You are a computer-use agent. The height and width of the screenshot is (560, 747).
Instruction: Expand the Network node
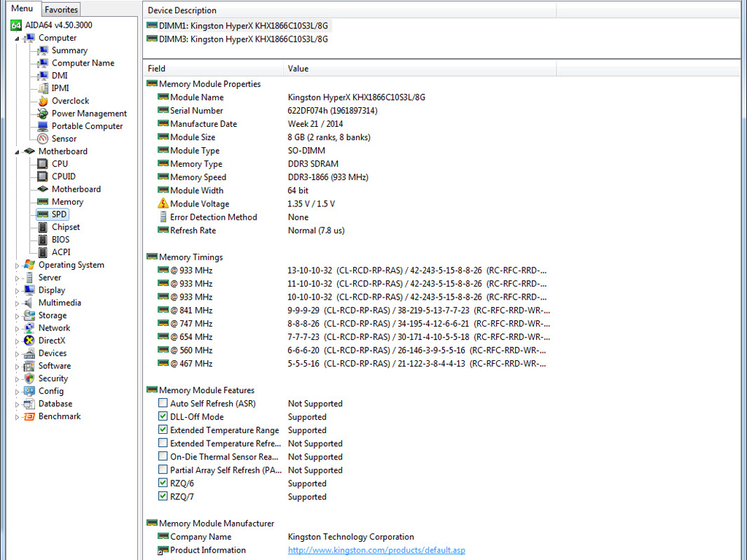click(18, 329)
